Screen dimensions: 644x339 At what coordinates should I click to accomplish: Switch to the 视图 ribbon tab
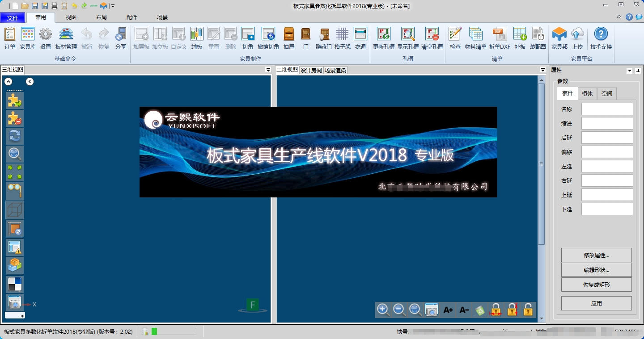71,17
